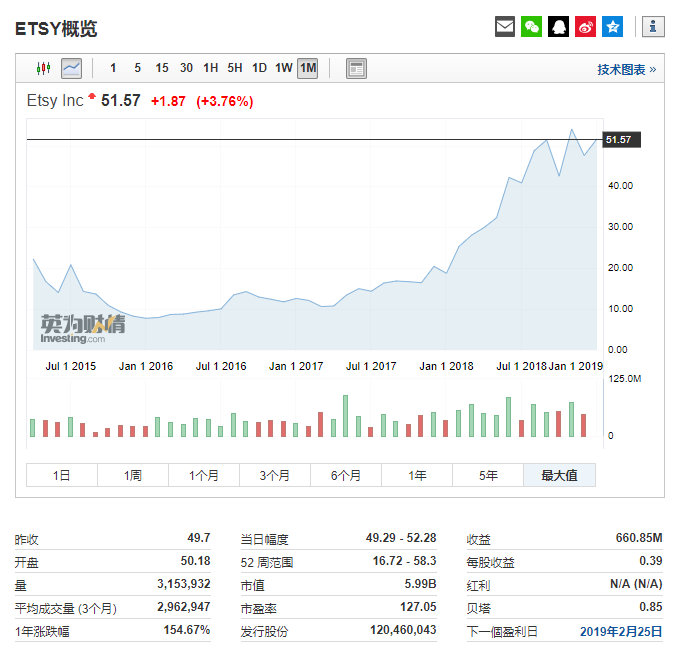Click the ETSY概览 heading
The width and height of the screenshot is (679, 655).
56,29
